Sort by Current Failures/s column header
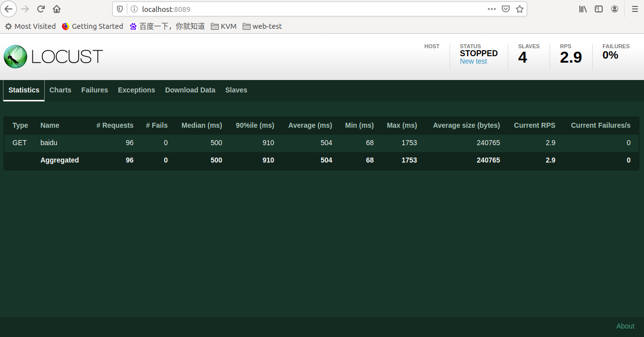644x337 pixels. point(601,125)
